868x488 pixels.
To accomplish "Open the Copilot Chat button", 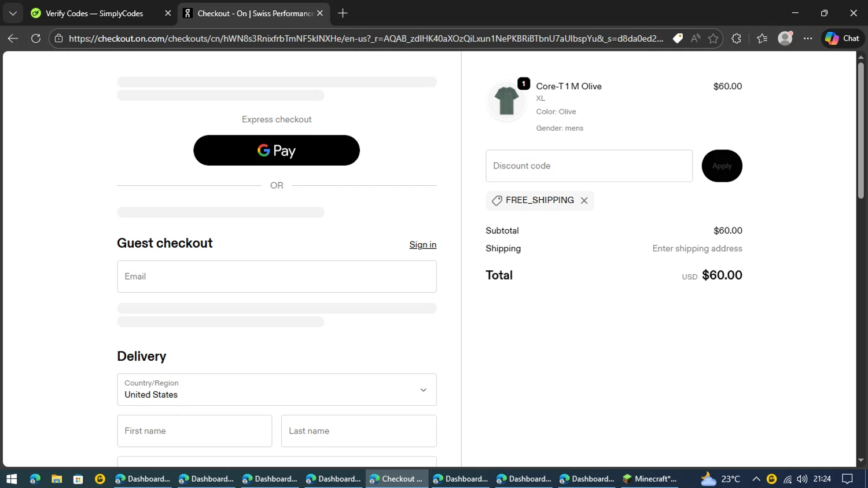I will coord(843,38).
